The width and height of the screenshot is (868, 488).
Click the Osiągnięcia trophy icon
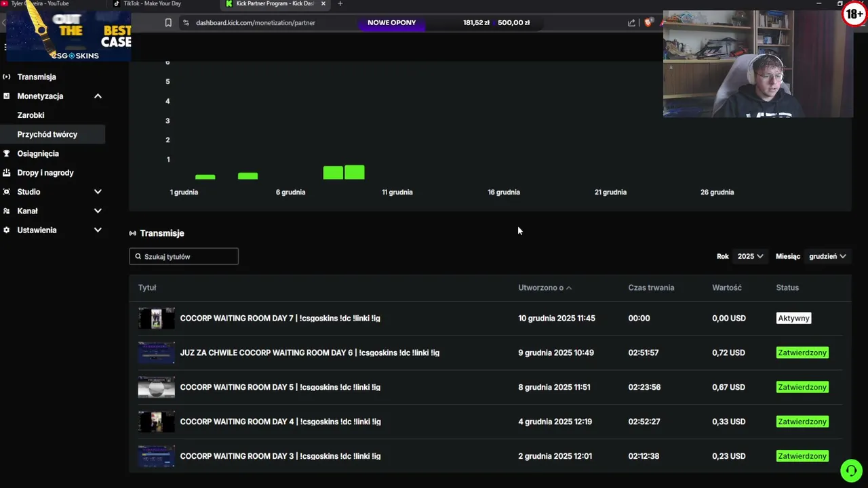[x=7, y=153]
